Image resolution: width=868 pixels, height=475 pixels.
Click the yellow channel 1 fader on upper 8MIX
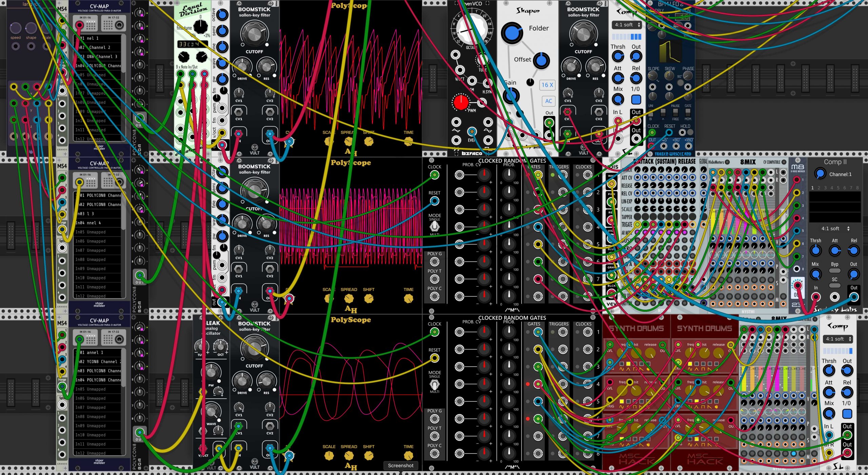(x=713, y=222)
